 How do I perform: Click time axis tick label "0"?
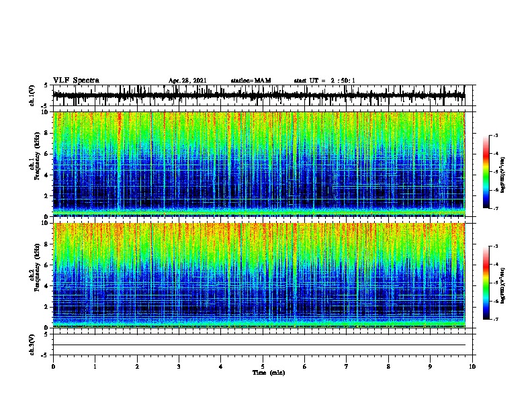pyautogui.click(x=53, y=367)
